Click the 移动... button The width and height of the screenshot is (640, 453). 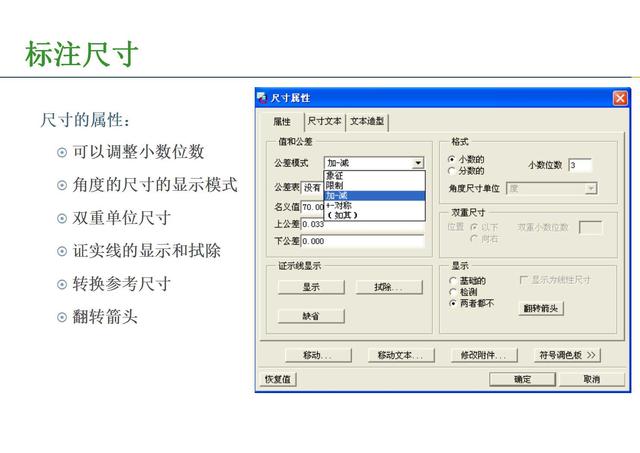(x=318, y=355)
